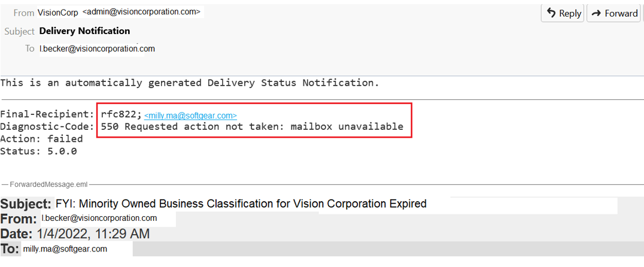Click header recipient l.becker@visioncorporation.com beside To

(x=97, y=48)
